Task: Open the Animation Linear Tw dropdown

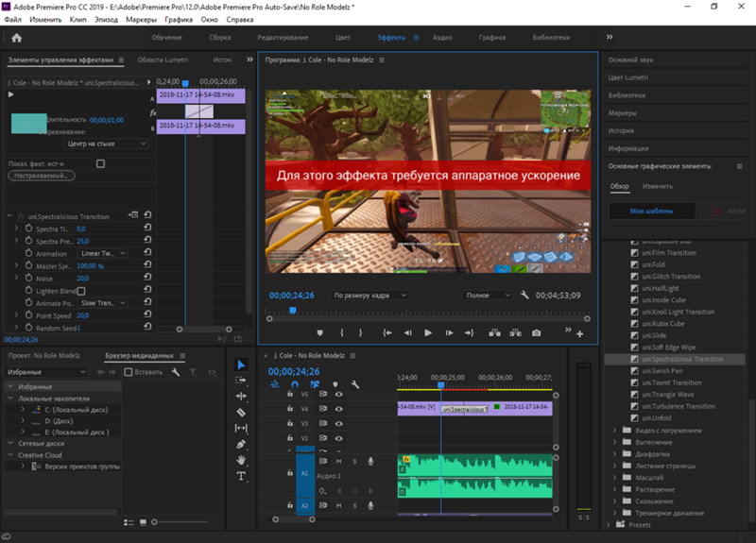Action: pyautogui.click(x=103, y=253)
